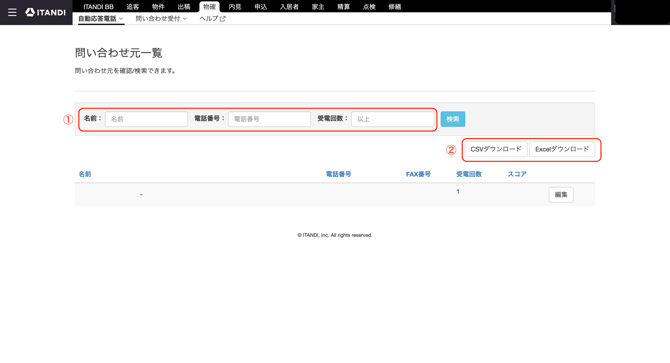Focus the 電話番号 input field
Image resolution: width=670 pixels, height=363 pixels.
[x=269, y=119]
